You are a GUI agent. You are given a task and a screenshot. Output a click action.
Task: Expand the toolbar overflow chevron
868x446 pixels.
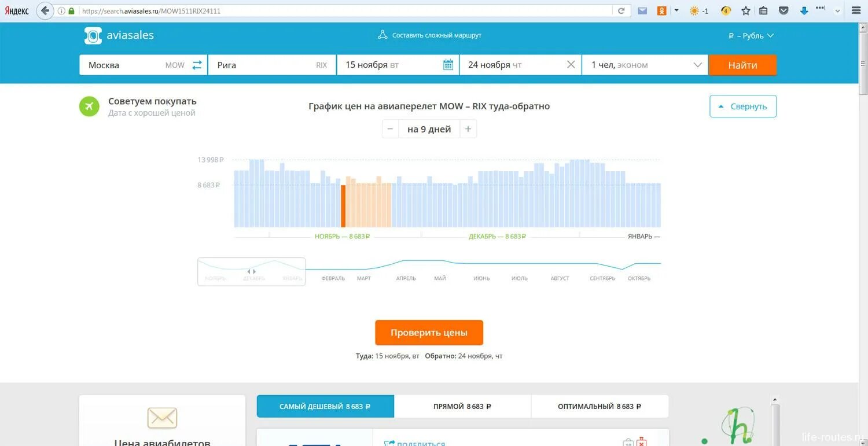(837, 10)
